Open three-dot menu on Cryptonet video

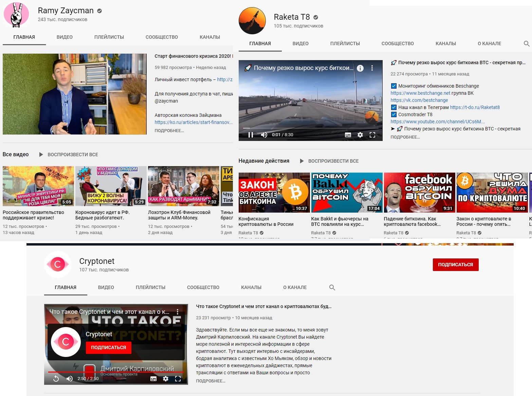tap(178, 311)
